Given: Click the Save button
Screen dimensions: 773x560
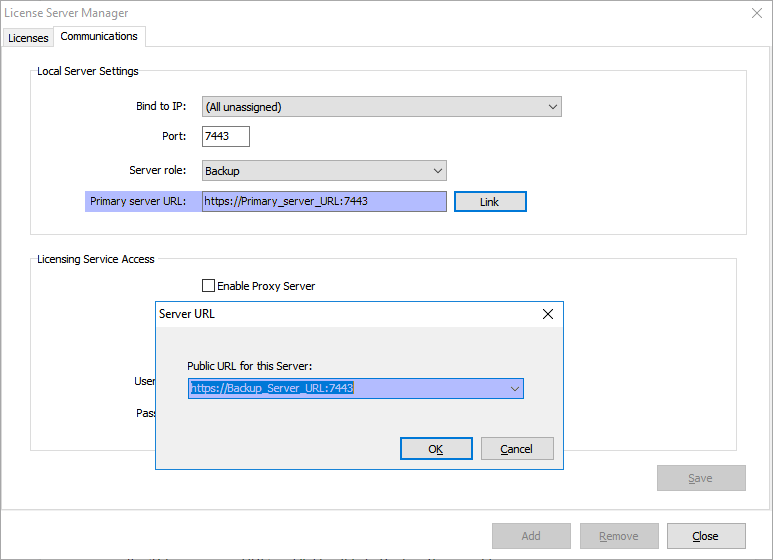Looking at the screenshot, I should 701,478.
